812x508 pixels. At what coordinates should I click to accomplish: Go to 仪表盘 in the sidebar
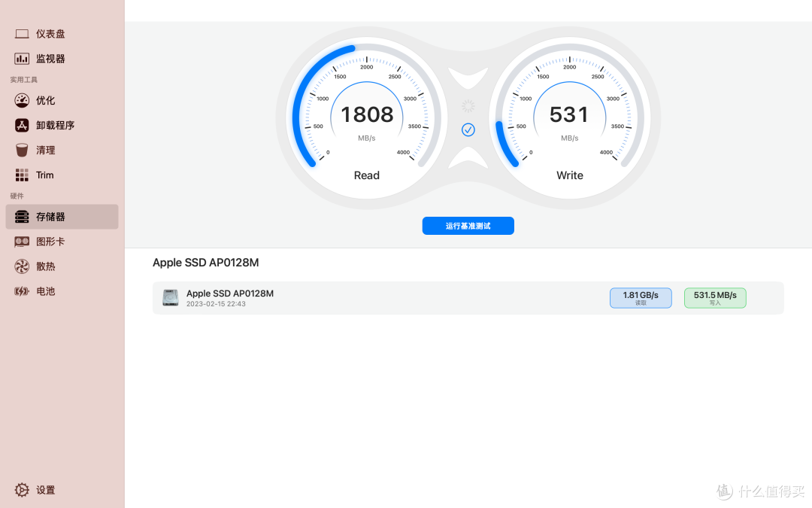(62, 34)
